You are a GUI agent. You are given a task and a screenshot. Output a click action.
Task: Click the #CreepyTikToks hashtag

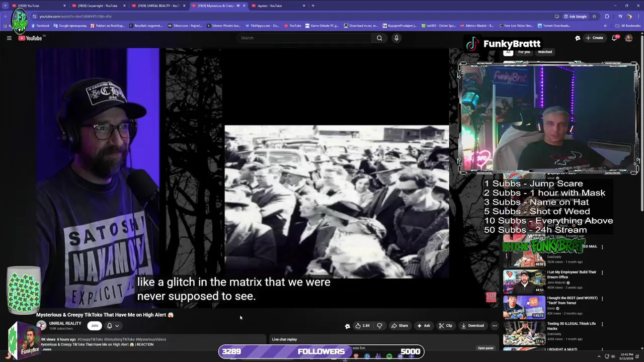pyautogui.click(x=90, y=339)
